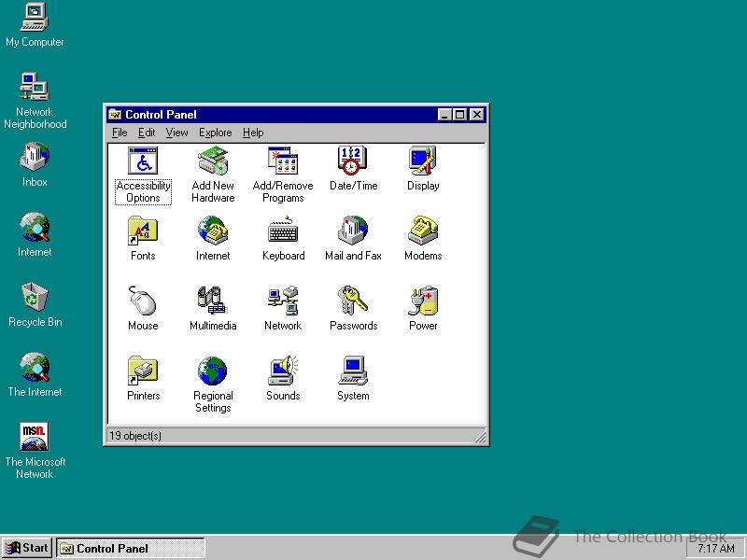Maximize the Control Panel window
Image resolution: width=747 pixels, height=560 pixels.
pos(459,115)
